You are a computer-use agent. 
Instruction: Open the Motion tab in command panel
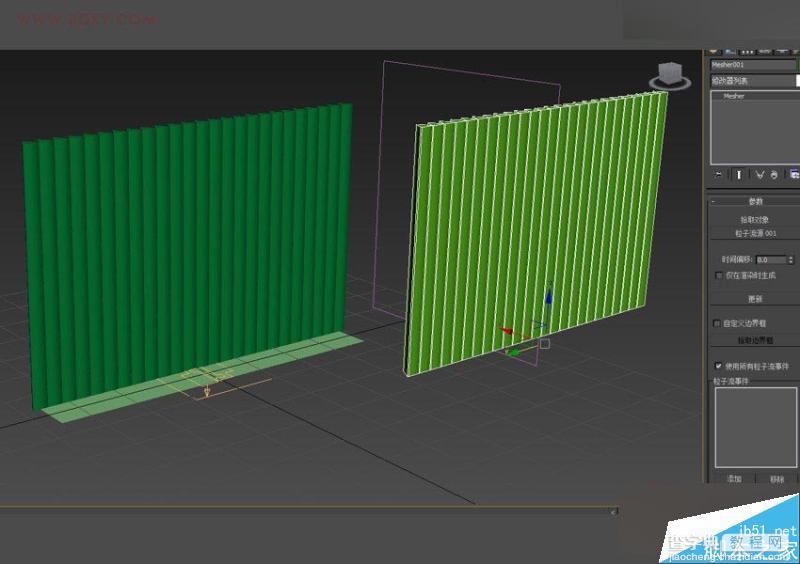coord(764,51)
